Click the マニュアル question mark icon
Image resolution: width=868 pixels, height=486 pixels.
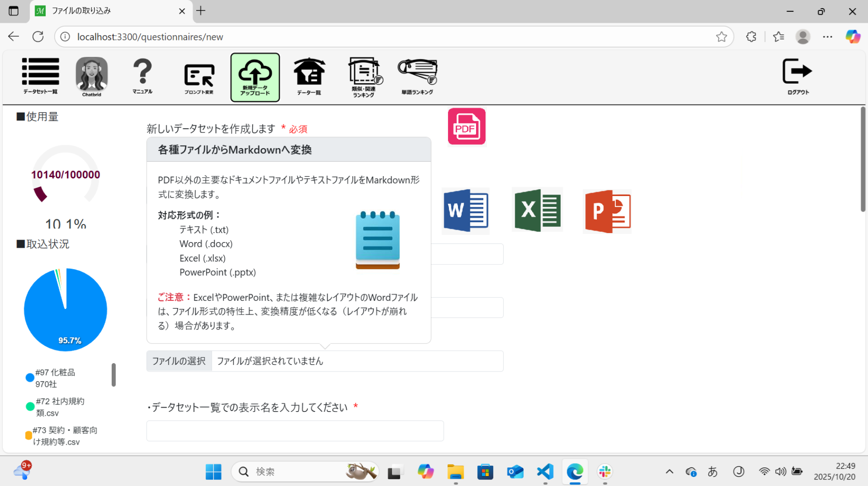tap(143, 76)
